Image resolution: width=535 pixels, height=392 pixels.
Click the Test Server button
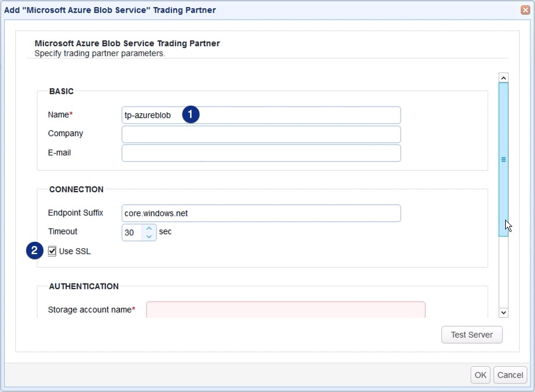click(471, 335)
